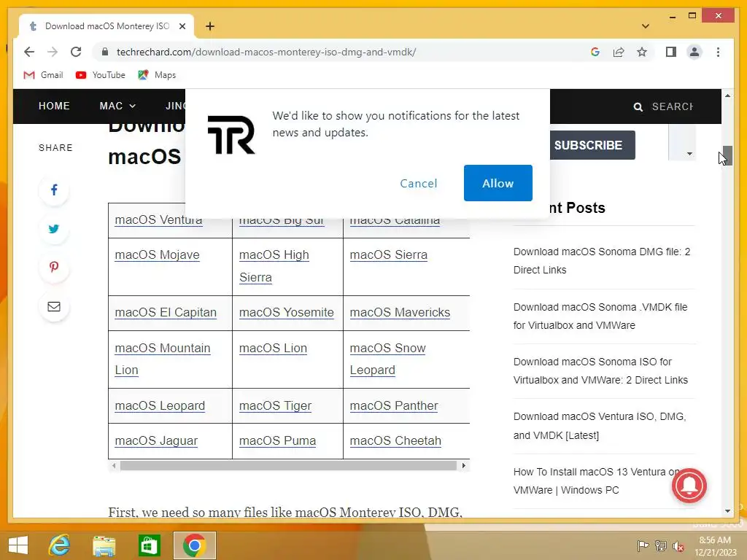This screenshot has height=560, width=747.
Task: Open macOS Cheetah link
Action: coord(395,441)
